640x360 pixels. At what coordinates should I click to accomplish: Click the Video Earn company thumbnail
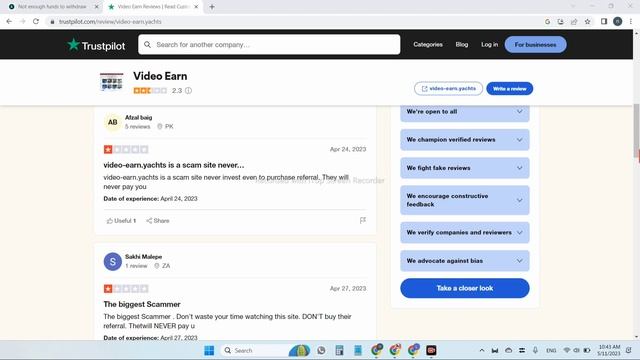[x=111, y=82]
